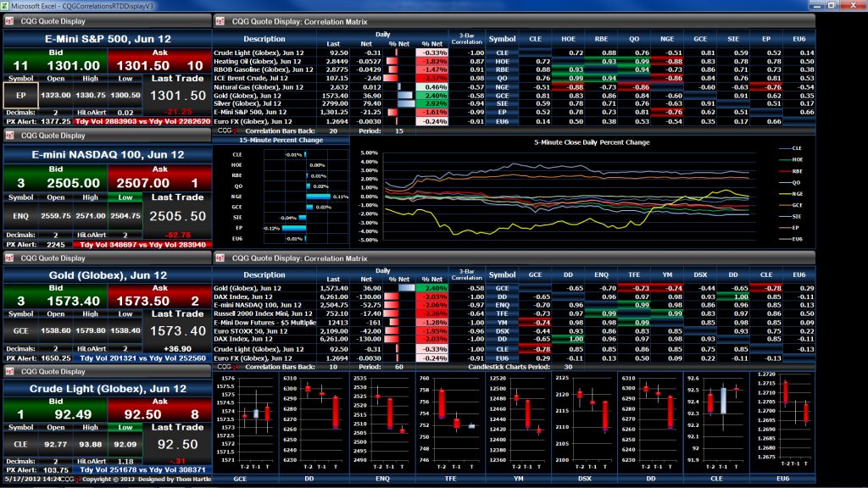The height and width of the screenshot is (488, 868).
Task: Select the PX Alert value 103.75
Action: point(55,469)
